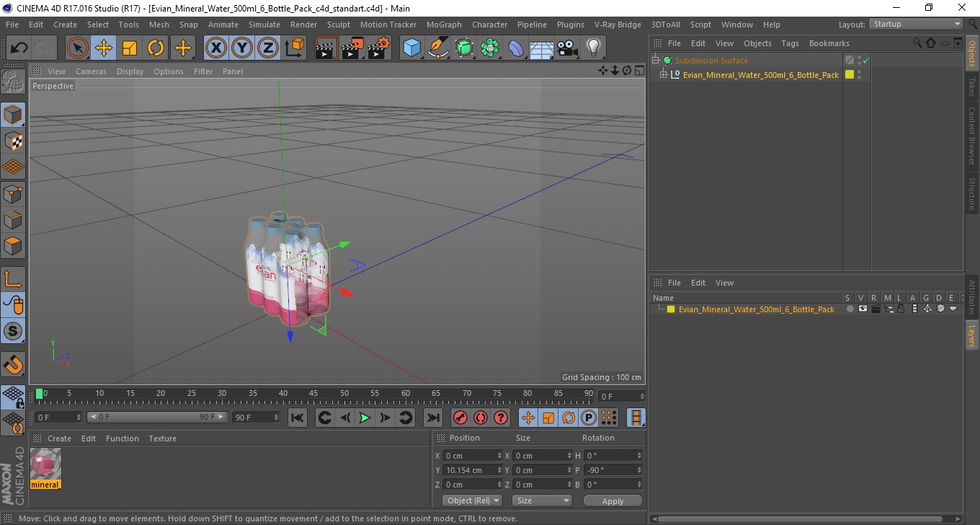This screenshot has width=980, height=525.
Task: Open the Spline pen tool
Action: (438, 48)
